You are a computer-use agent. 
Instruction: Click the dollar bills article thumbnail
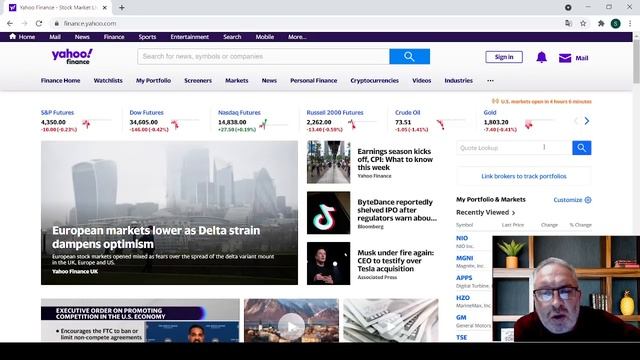coord(391,320)
